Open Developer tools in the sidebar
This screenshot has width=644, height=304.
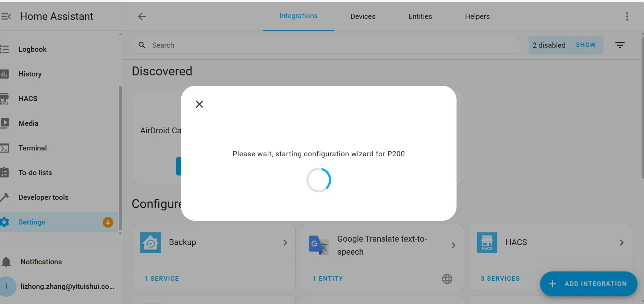click(44, 197)
